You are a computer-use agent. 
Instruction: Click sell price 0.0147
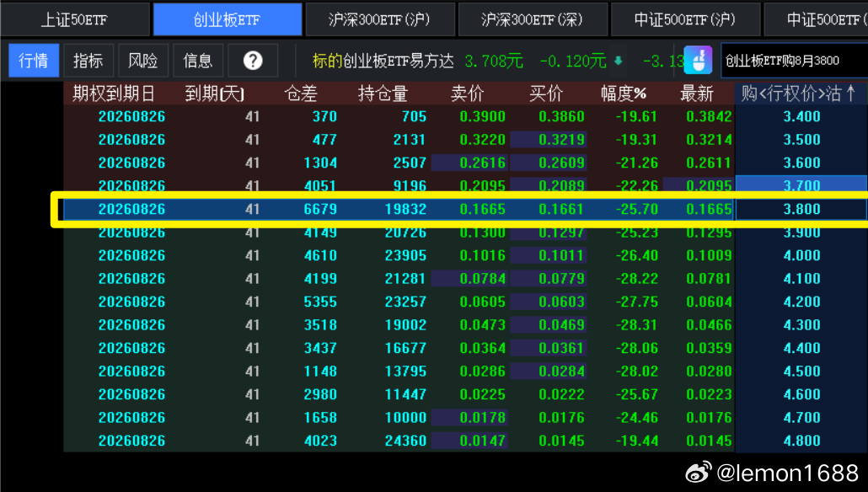point(482,441)
